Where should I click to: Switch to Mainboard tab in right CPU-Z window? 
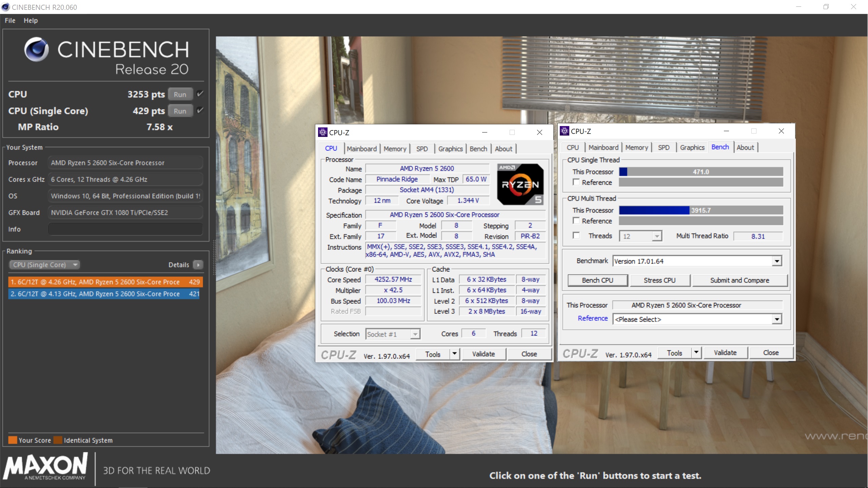(x=603, y=147)
